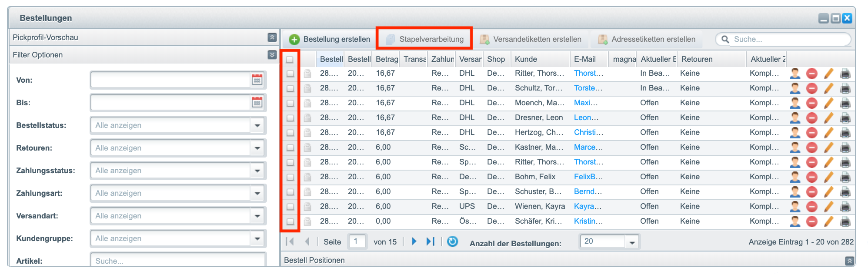Check the Wienen, Kayra order row
Screen dimensions: 868x275
tap(290, 207)
